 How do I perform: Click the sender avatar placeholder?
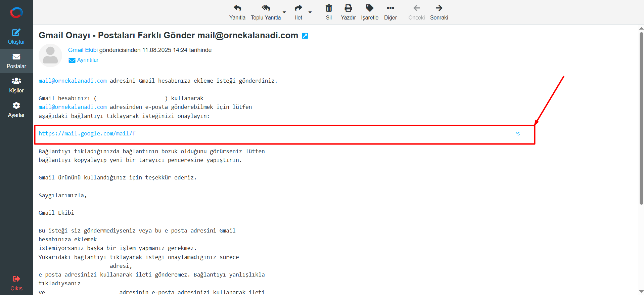(50, 55)
